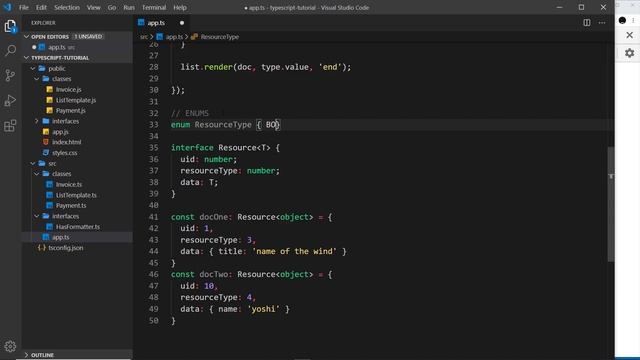Image resolution: width=640 pixels, height=360 pixels.
Task: Click the X icon in right side window
Action: coord(629,35)
